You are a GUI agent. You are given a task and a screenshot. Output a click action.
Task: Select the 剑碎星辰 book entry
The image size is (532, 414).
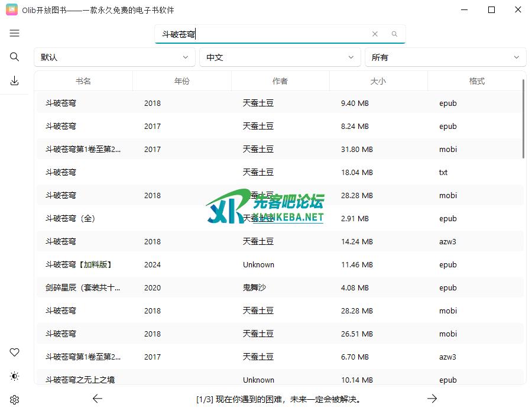pos(83,287)
